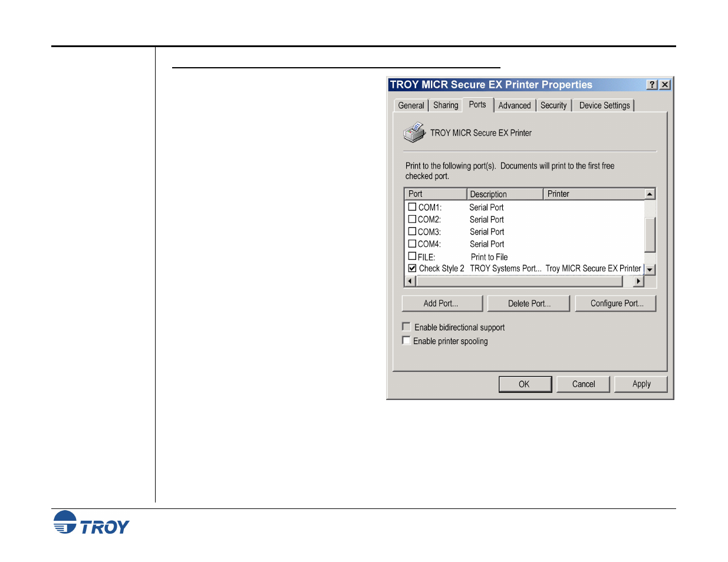This screenshot has height=562, width=728.
Task: Click port list scroll down arrow
Action: [x=650, y=270]
